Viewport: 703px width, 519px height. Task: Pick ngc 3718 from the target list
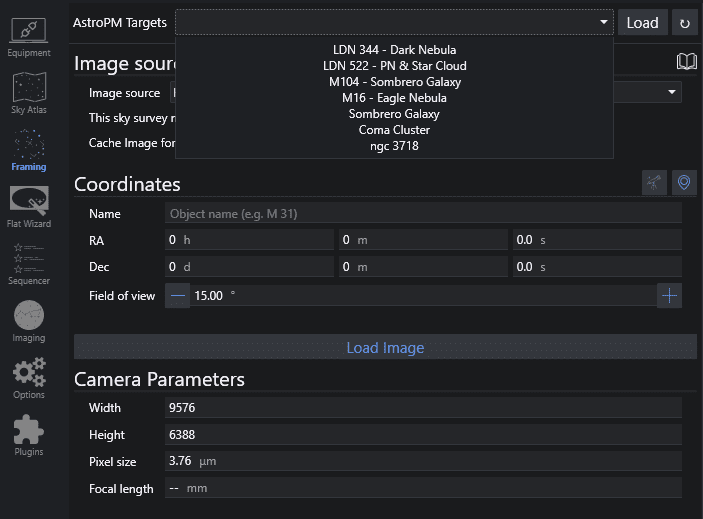394,146
